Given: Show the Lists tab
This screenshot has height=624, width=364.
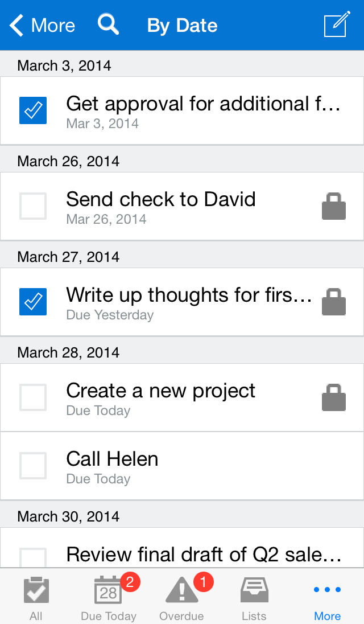Looking at the screenshot, I should click(254, 598).
